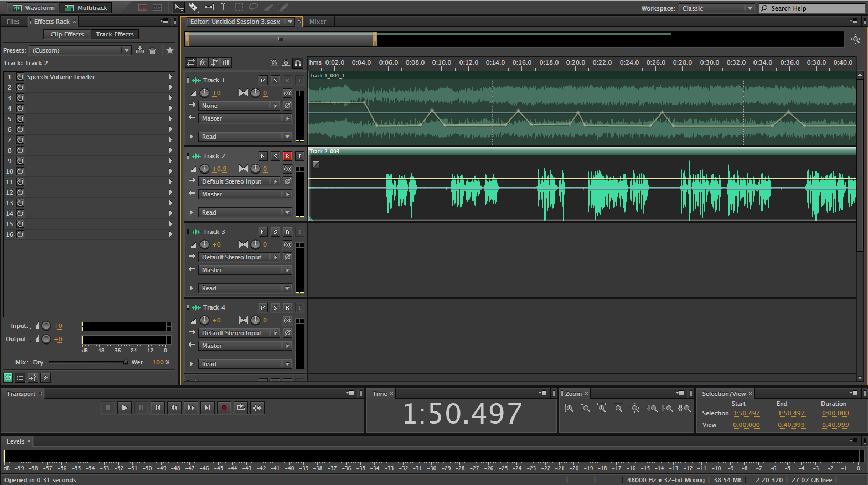Start playback with Play button
868x485 pixels.
point(125,408)
